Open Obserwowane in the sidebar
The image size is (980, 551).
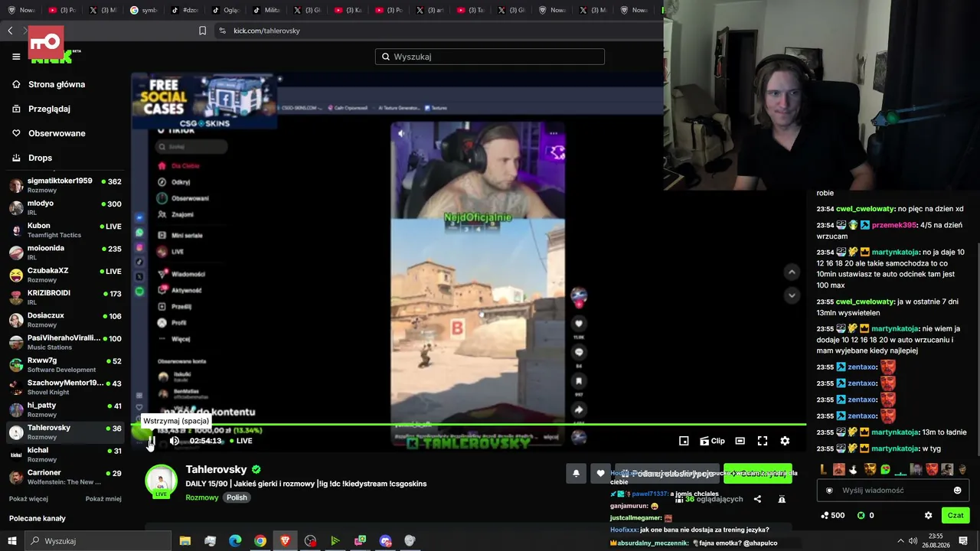coord(57,133)
